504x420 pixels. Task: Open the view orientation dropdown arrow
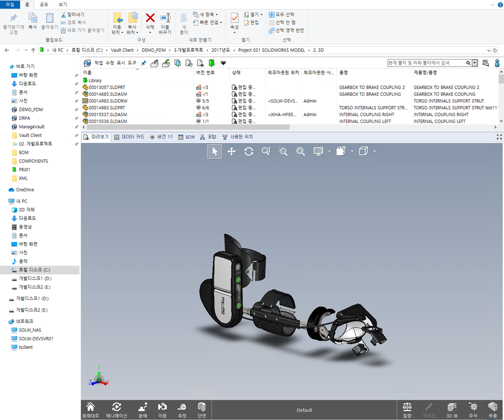pyautogui.click(x=375, y=151)
